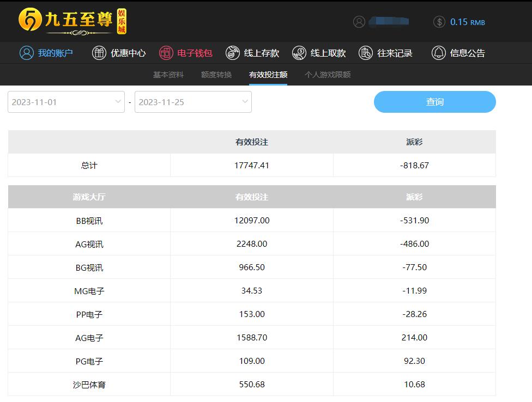Viewport: 532px width, 402px height.
Task: Click the MG电子 row label
Action: [x=89, y=291]
